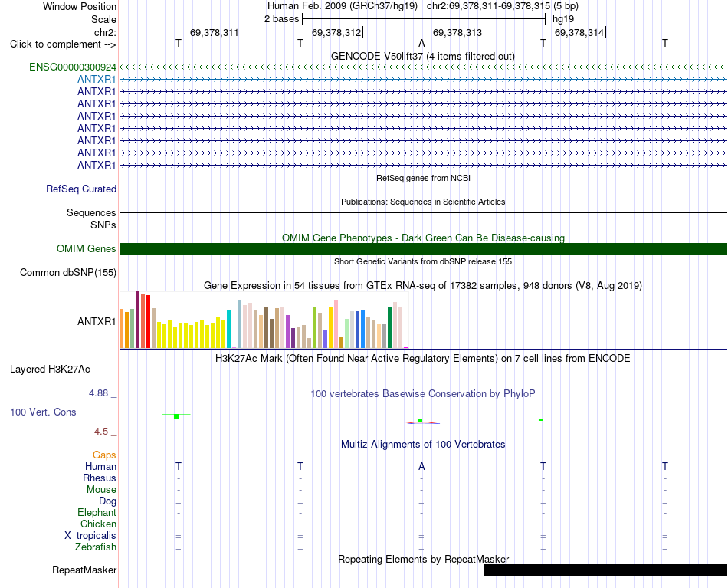Screen dimensions: 728x588
Task: Click the Layered H3K27Ac label
Action: tap(50, 370)
